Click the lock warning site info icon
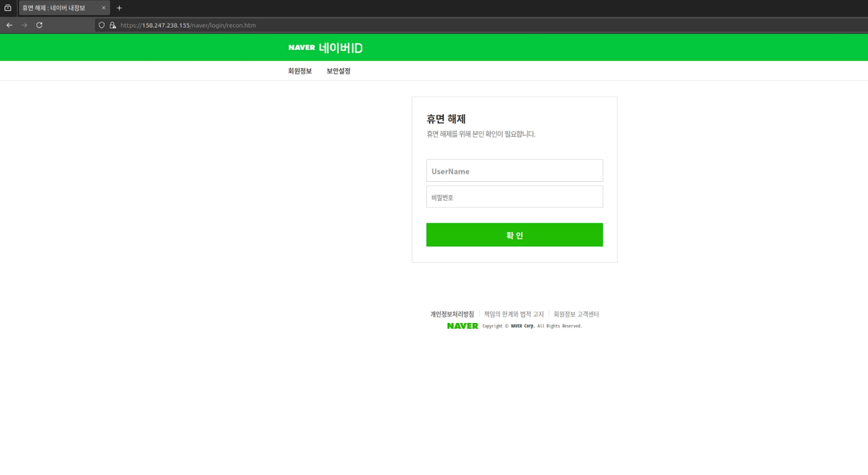Screen dimensions: 868x475 pos(113,25)
